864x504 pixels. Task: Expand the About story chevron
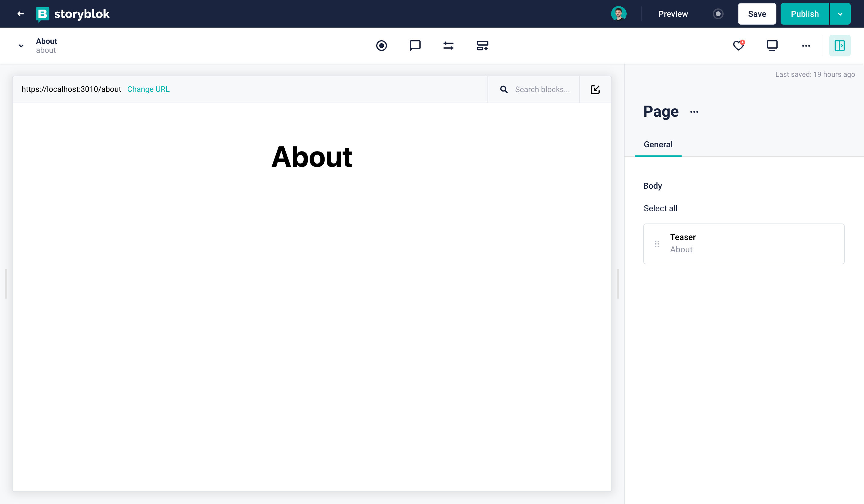tap(21, 46)
